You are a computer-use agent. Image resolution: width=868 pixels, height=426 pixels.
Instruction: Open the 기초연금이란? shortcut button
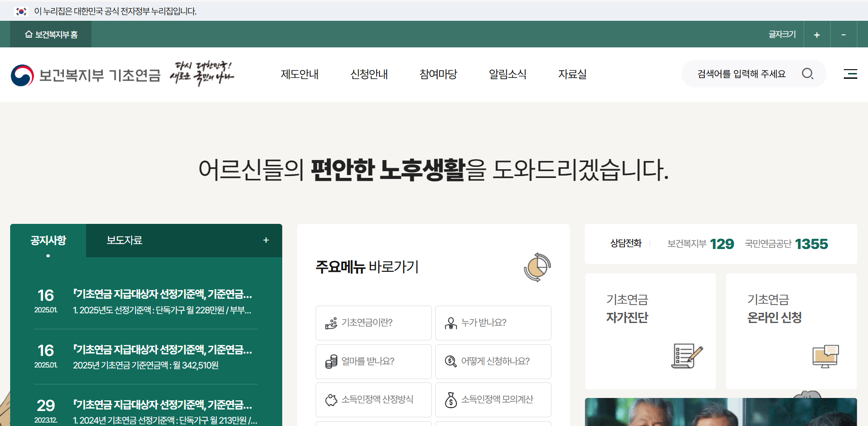373,323
